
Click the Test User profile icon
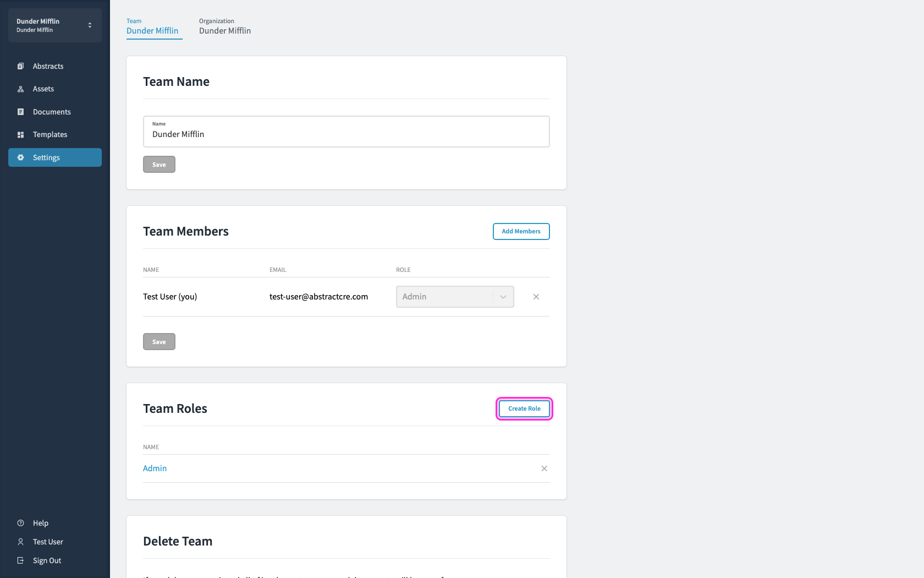click(x=20, y=542)
